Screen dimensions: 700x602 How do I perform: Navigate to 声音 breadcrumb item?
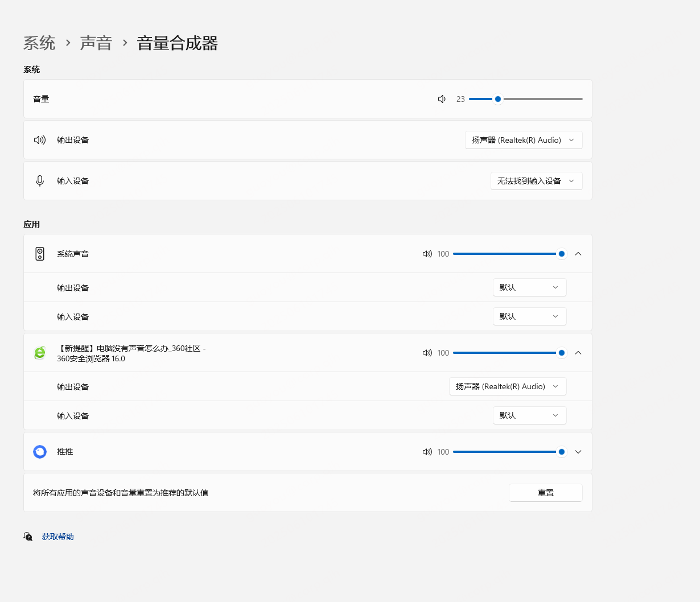click(96, 43)
